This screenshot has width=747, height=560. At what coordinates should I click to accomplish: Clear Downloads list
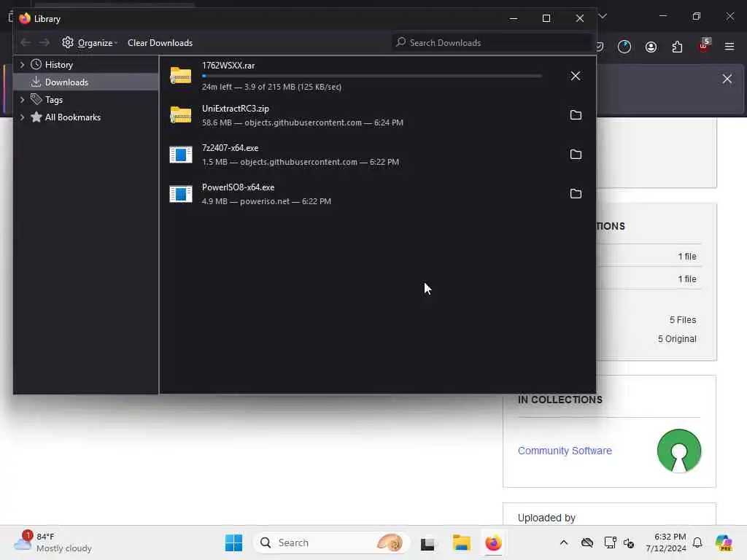(160, 43)
